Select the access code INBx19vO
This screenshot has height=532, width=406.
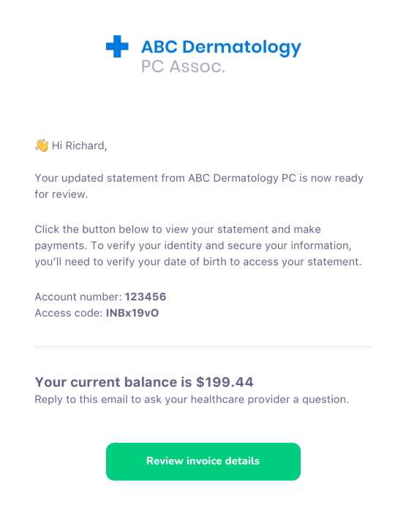132,313
